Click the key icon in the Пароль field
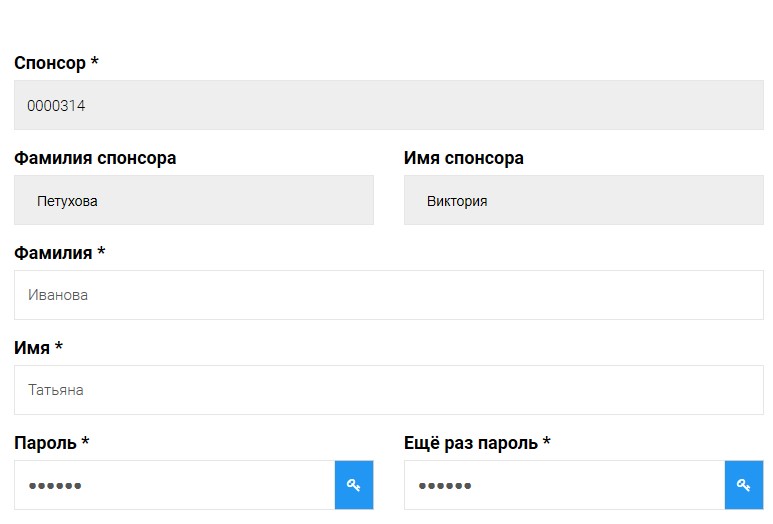Screen dimensions: 773x524 coord(354,485)
